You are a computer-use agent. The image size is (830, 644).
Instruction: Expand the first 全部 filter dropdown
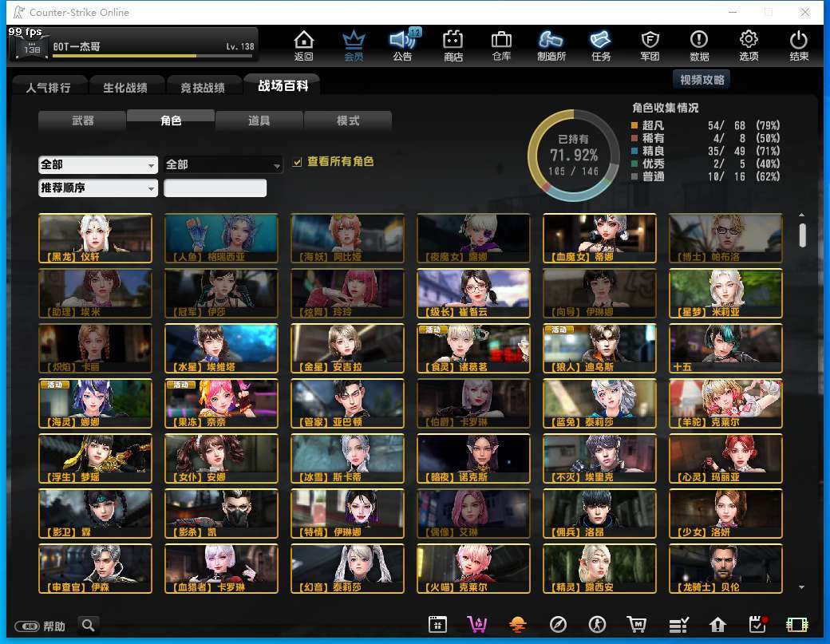click(x=98, y=164)
